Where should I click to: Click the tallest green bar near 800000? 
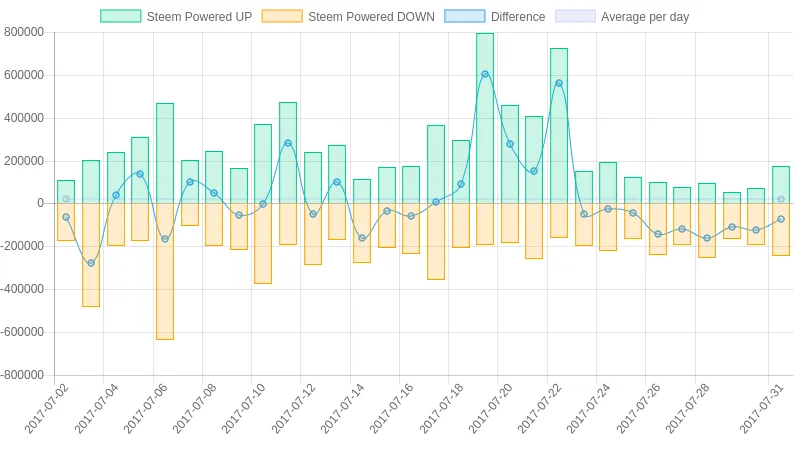(x=485, y=118)
